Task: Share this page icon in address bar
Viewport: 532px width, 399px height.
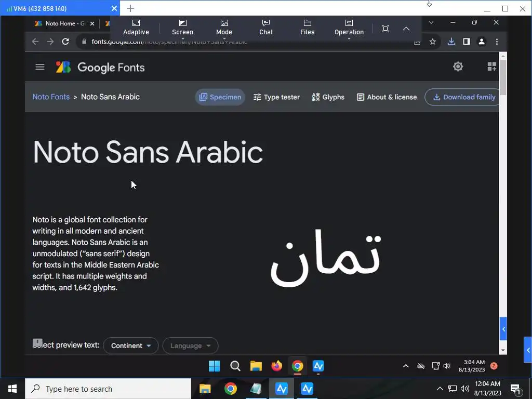Action: point(417,43)
